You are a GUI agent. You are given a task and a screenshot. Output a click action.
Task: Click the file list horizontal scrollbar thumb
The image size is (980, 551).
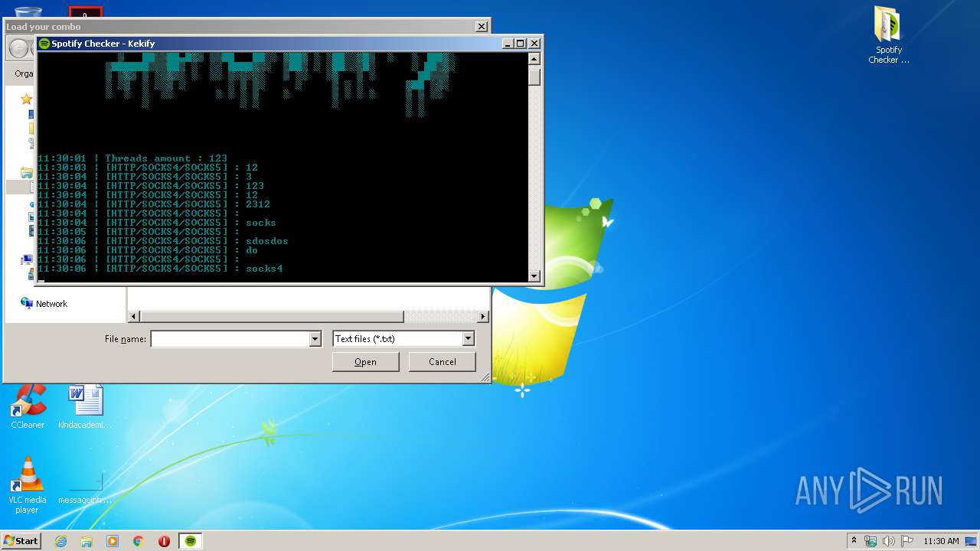point(272,317)
